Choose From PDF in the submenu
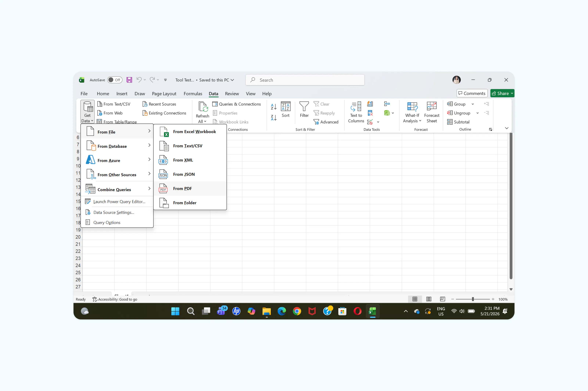Viewport: 588px width, 391px height. point(190,189)
